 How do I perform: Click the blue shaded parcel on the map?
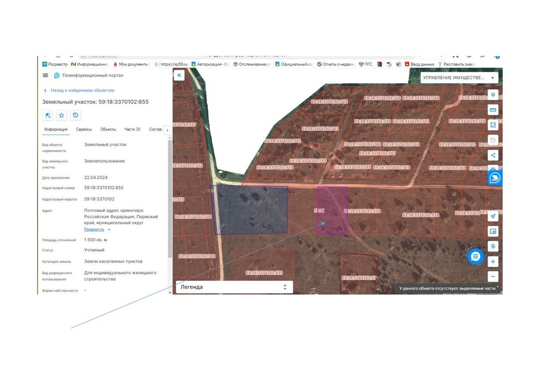pos(249,210)
